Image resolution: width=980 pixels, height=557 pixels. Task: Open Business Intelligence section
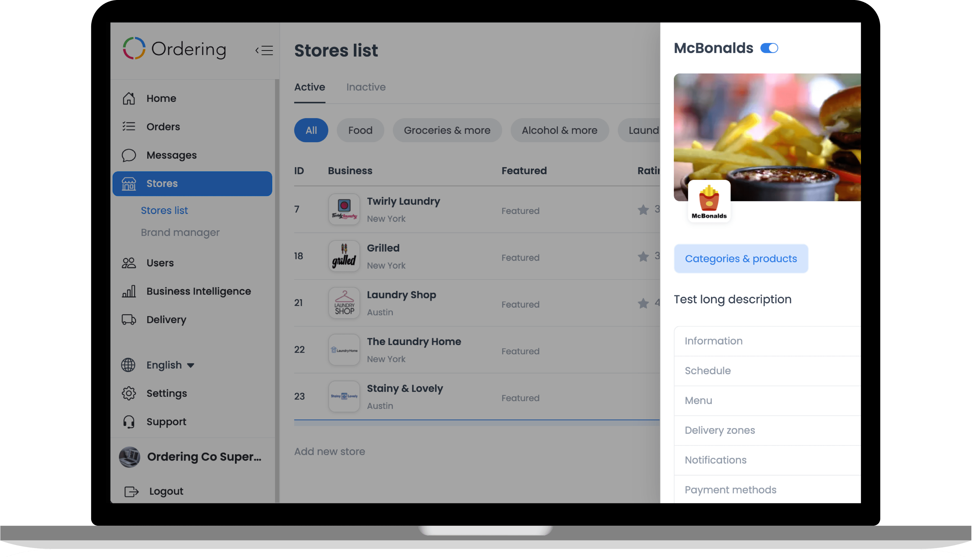point(198,291)
